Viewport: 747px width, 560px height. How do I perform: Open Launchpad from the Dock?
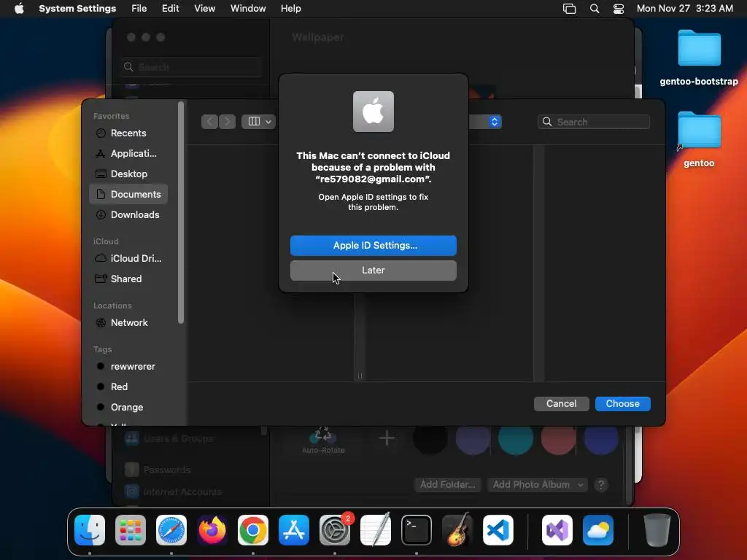click(x=131, y=530)
